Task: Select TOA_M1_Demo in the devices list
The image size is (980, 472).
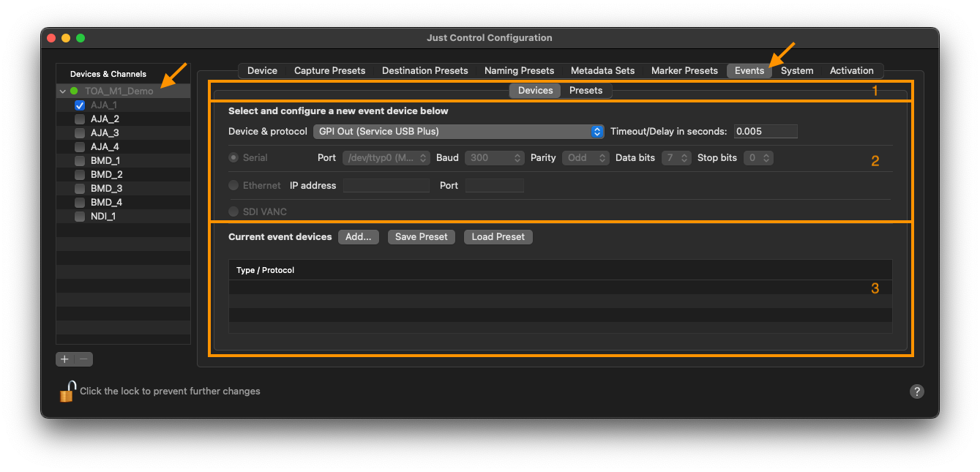Action: point(119,91)
